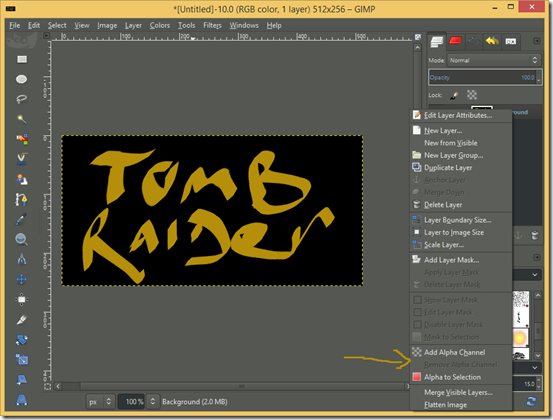Open Layers dock tab configuration menu
The width and height of the screenshot is (553, 420).
tap(536, 41)
